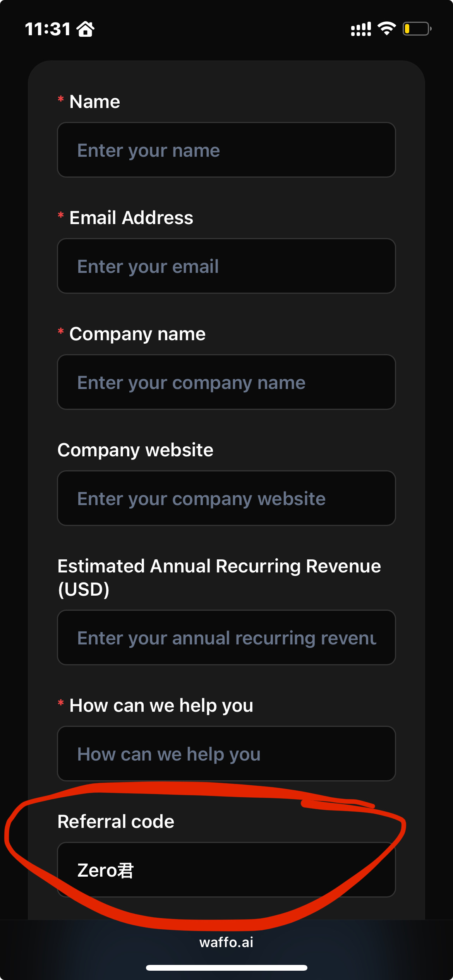Click the "Estimated Annual Recurring Revenue (USD)" label
Viewport: 453px width, 980px height.
tap(219, 577)
